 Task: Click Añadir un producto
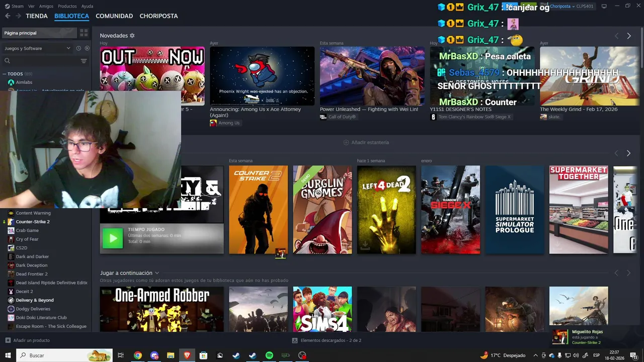27,340
